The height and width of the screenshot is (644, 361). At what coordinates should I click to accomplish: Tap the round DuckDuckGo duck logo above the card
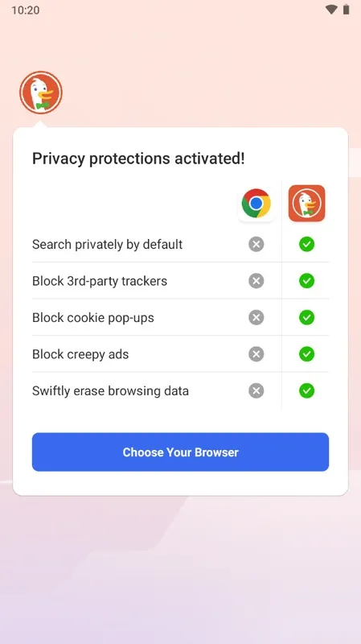point(41,93)
